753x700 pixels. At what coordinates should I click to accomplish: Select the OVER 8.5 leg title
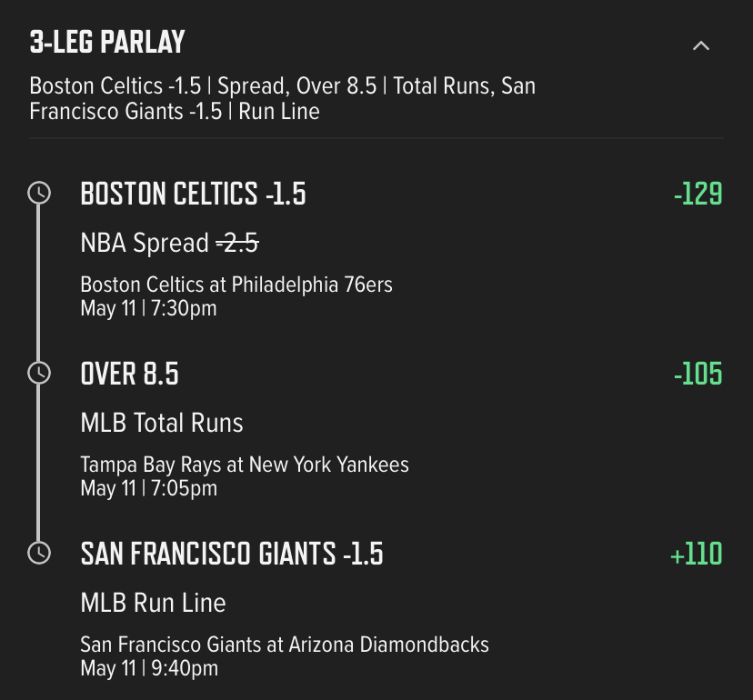pyautogui.click(x=130, y=374)
